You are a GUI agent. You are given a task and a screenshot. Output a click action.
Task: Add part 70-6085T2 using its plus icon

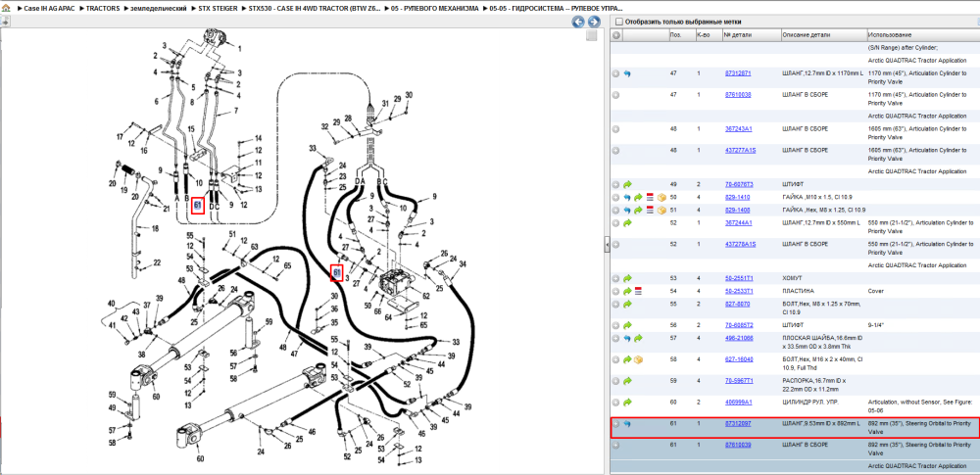tap(615, 325)
